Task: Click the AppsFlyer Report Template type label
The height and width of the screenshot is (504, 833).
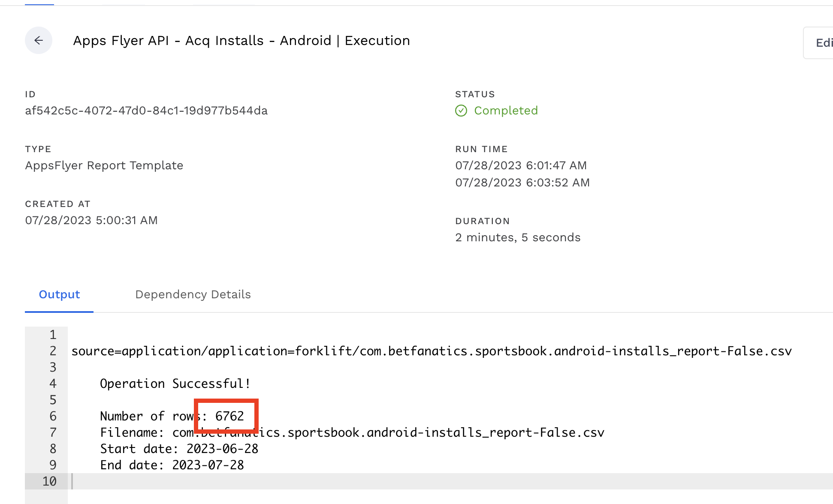Action: [x=104, y=165]
